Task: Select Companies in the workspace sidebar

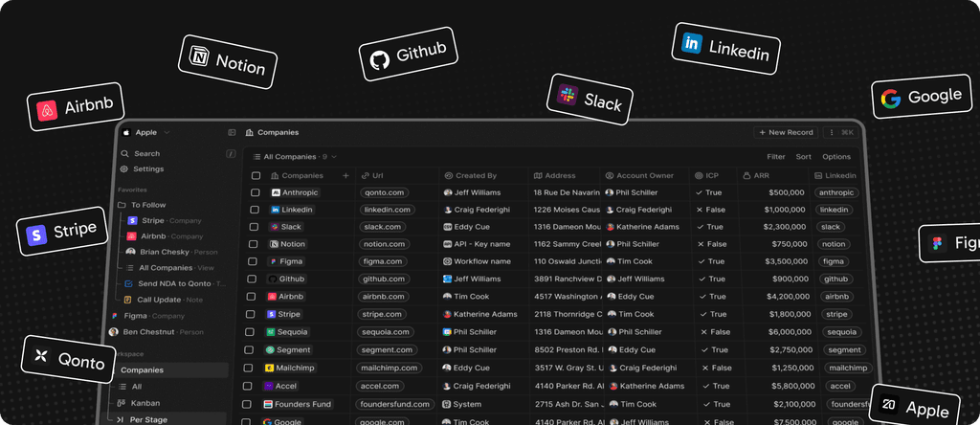Action: 169,370
